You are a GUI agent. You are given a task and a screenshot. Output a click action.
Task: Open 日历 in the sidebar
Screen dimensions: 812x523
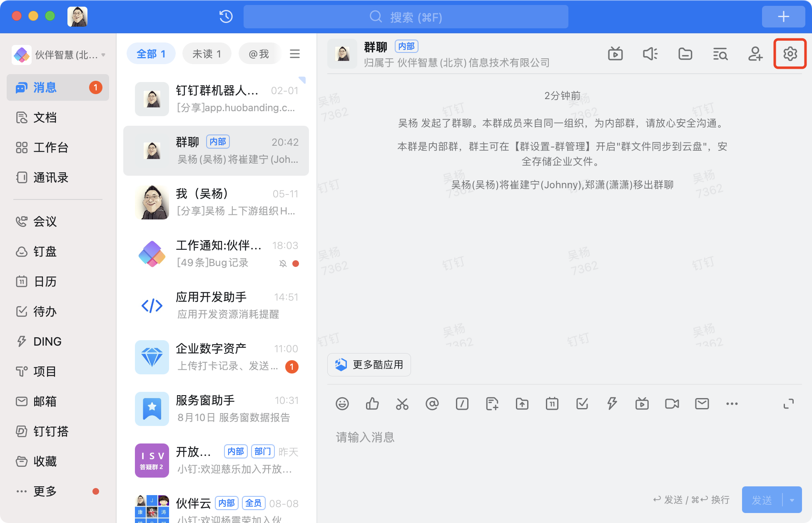[x=58, y=281]
